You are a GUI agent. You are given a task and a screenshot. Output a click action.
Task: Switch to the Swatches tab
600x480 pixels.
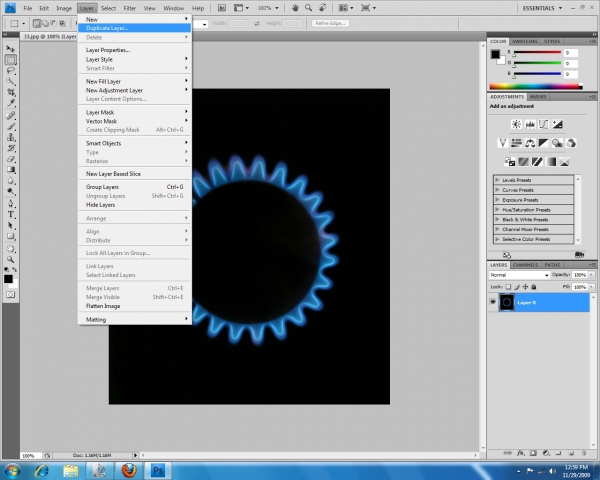click(x=525, y=41)
